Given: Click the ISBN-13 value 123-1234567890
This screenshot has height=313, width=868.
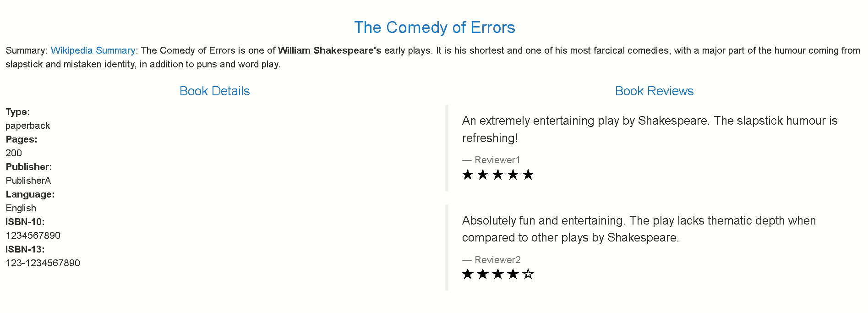Looking at the screenshot, I should [43, 263].
